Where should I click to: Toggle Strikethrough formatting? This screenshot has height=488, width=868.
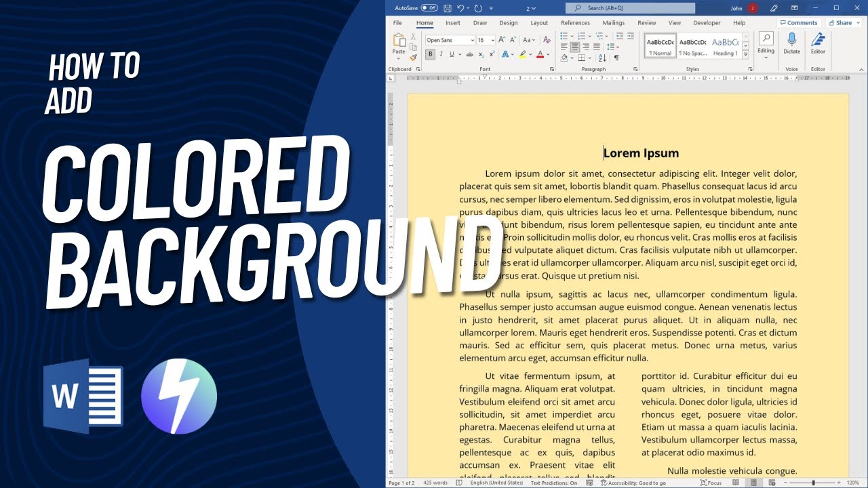pyautogui.click(x=469, y=54)
